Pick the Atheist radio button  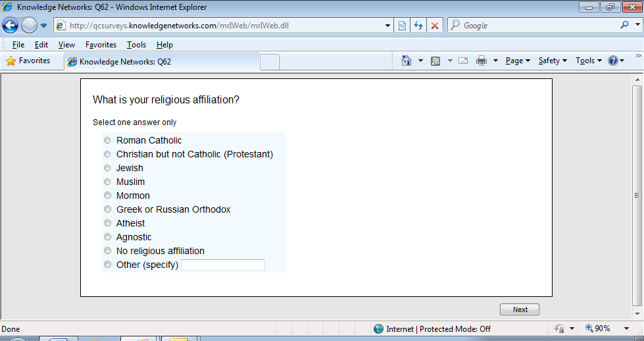tap(107, 223)
